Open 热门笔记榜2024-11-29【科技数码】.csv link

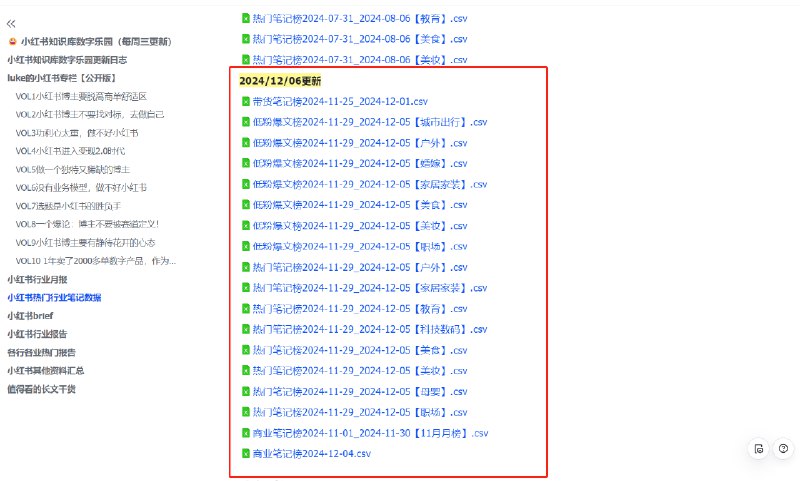coord(370,330)
